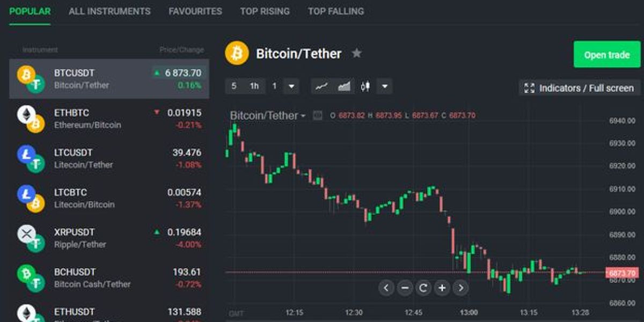
Task: Open the interval dropdown next to 1
Action: click(291, 86)
